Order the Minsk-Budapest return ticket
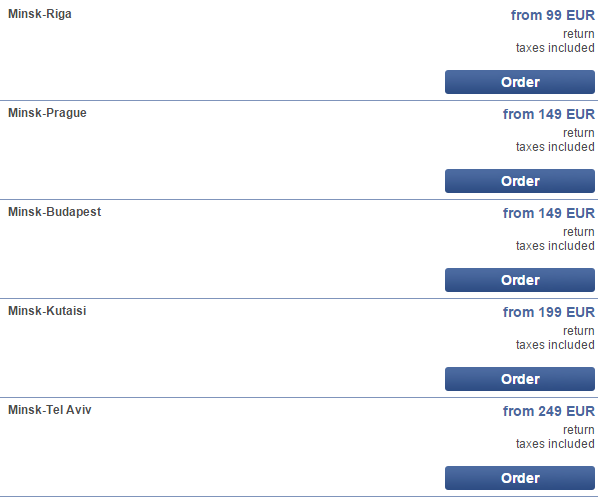This screenshot has width=600, height=498. (520, 280)
